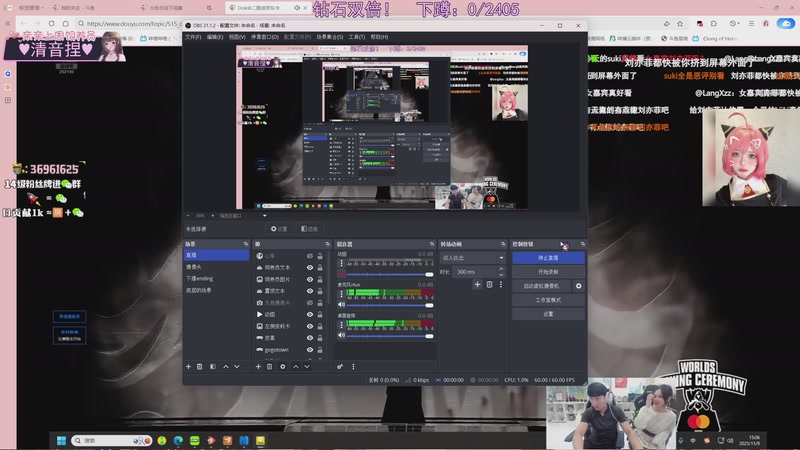This screenshot has height=450, width=800.
Task: Mute the 麦克风/Aux channel speaker
Action: (341, 305)
